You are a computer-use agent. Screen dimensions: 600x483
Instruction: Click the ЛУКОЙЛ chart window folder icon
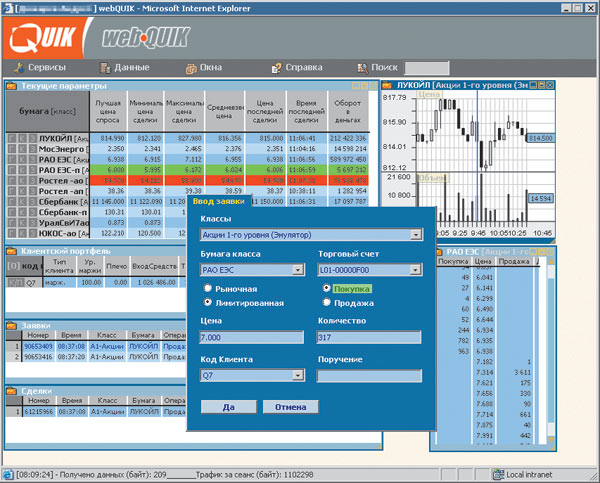pyautogui.click(x=387, y=85)
